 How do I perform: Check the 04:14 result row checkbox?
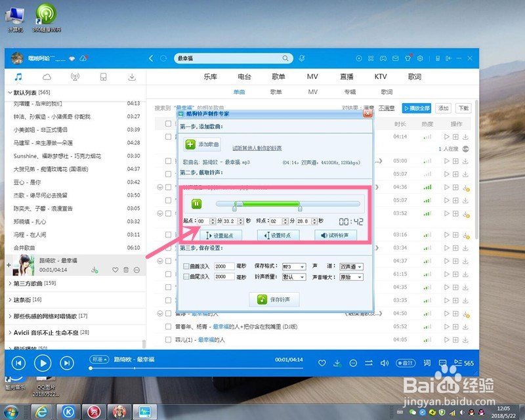[168, 136]
